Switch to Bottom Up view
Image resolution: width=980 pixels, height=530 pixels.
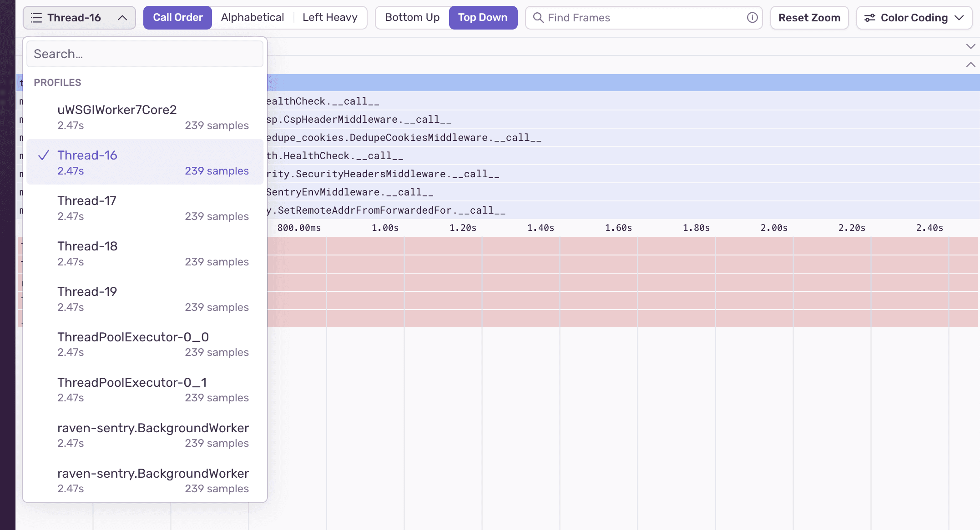[411, 17]
